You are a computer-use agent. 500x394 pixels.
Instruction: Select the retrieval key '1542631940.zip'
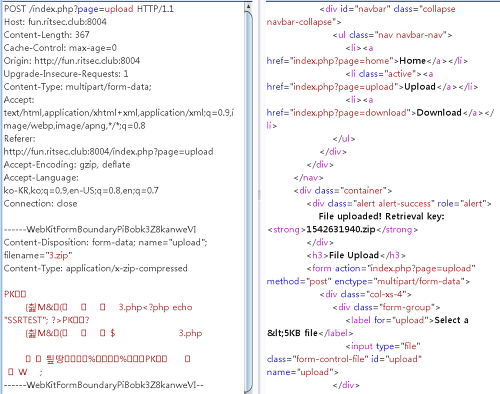coord(341,230)
